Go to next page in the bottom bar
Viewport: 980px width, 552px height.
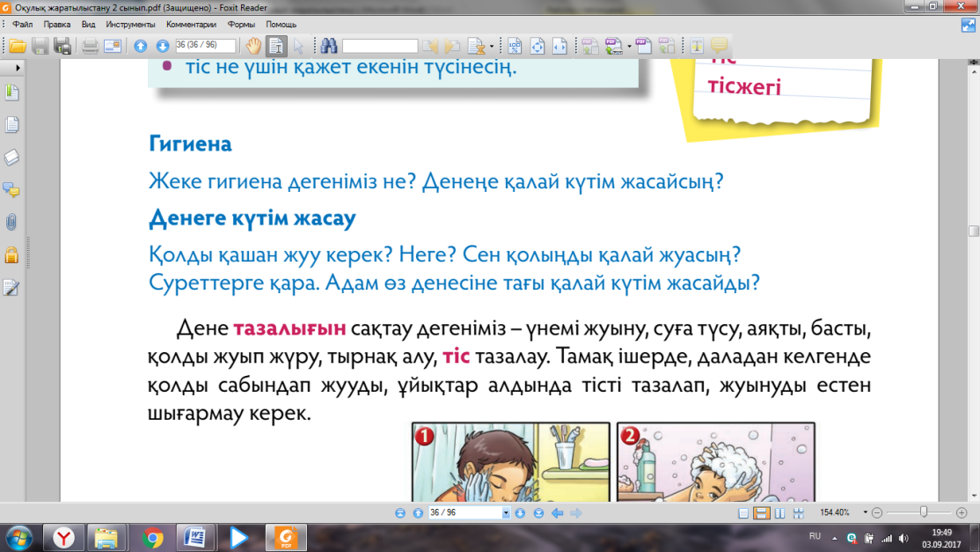[520, 513]
